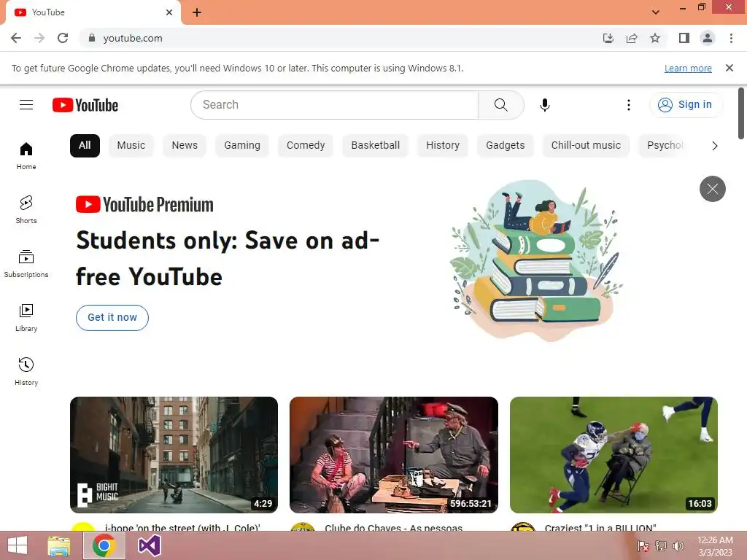
Task: Open a new browser tab
Action: [x=197, y=12]
